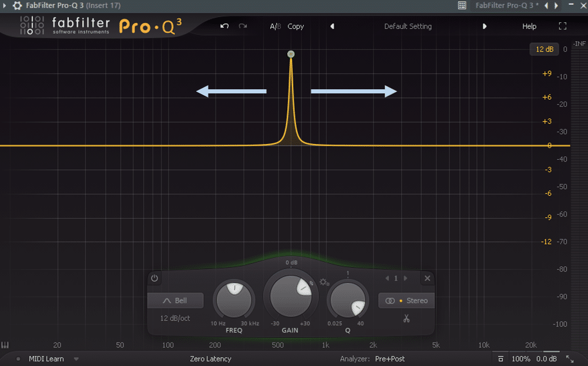Open the MIDI Learn dropdown arrow
This screenshot has width=588, height=366.
point(76,360)
